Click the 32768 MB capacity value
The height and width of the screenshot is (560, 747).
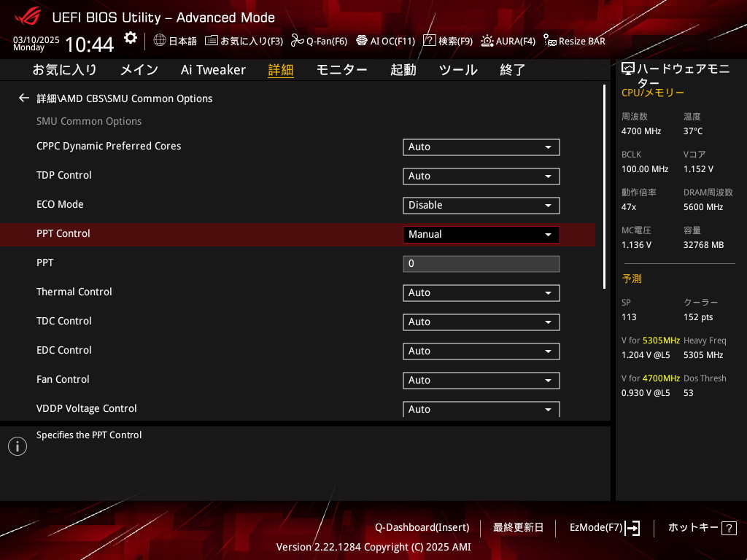coord(704,245)
